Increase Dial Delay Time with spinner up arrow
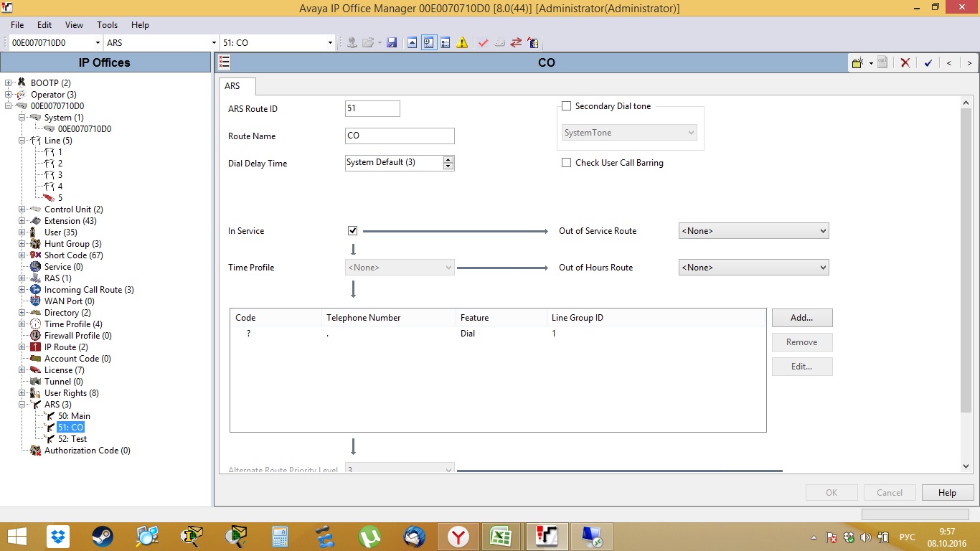This screenshot has width=980, height=551. [448, 159]
